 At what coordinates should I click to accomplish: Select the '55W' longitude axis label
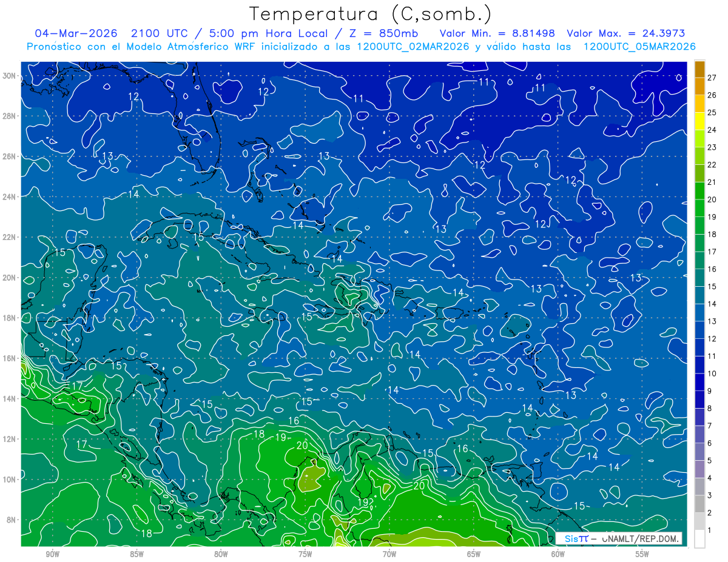tap(642, 554)
